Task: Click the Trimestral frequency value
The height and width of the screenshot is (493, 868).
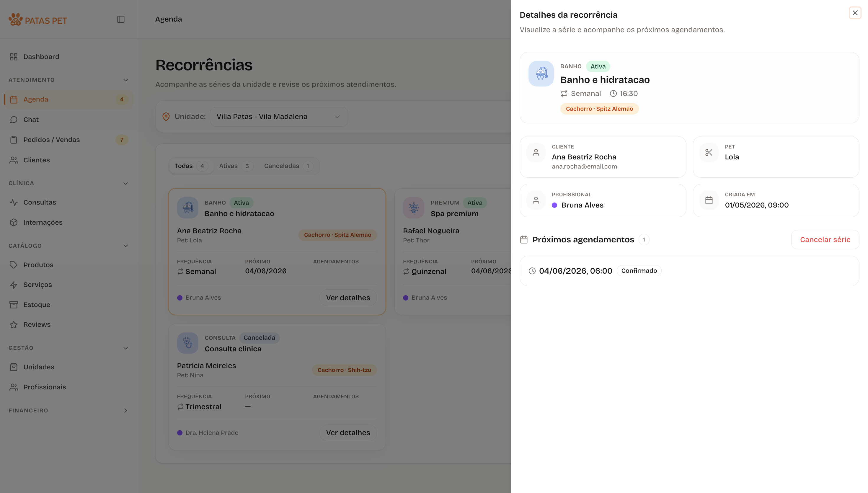Action: [x=203, y=407]
